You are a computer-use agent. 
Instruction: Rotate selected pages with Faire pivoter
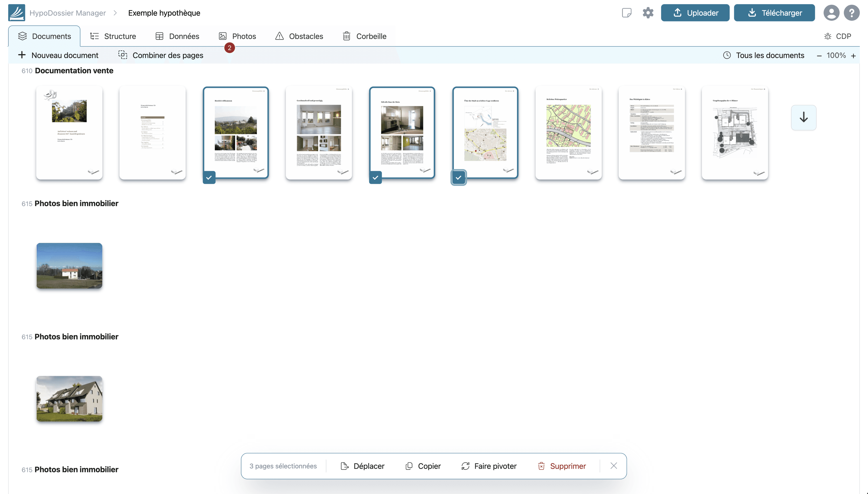tap(489, 466)
